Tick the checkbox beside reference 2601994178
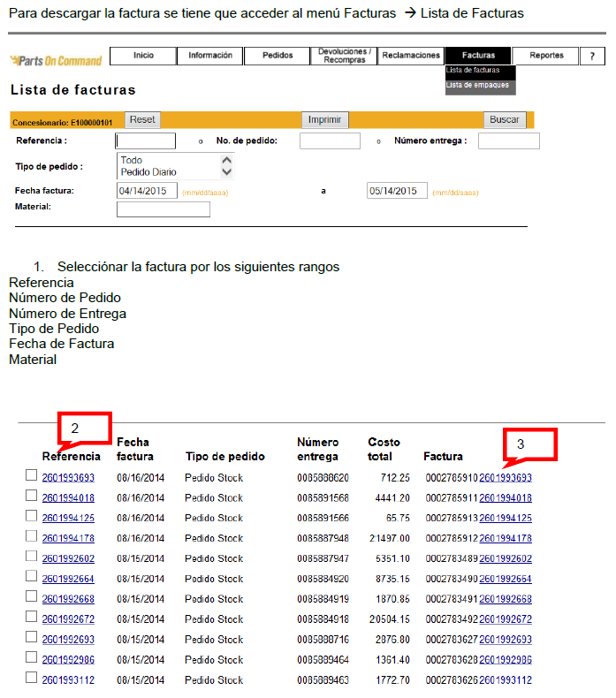The width and height of the screenshot is (616, 698). point(32,537)
